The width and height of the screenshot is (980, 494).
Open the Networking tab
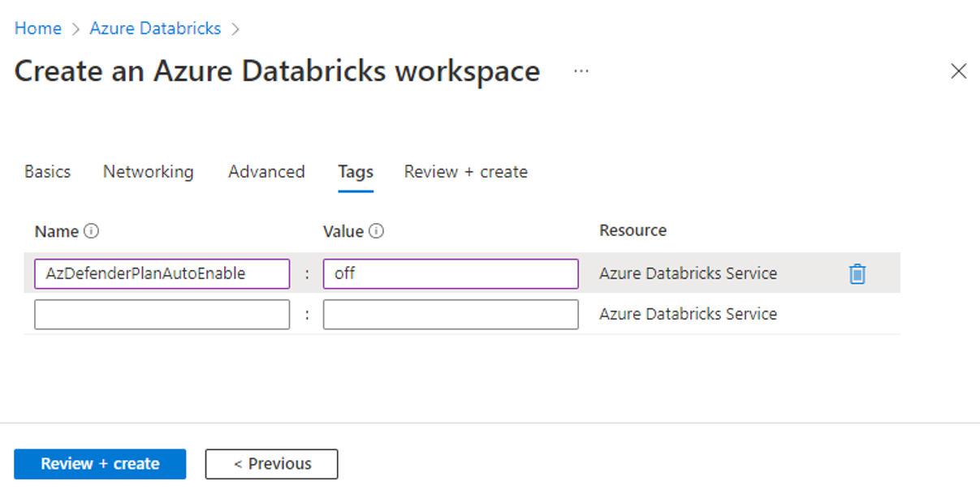148,172
